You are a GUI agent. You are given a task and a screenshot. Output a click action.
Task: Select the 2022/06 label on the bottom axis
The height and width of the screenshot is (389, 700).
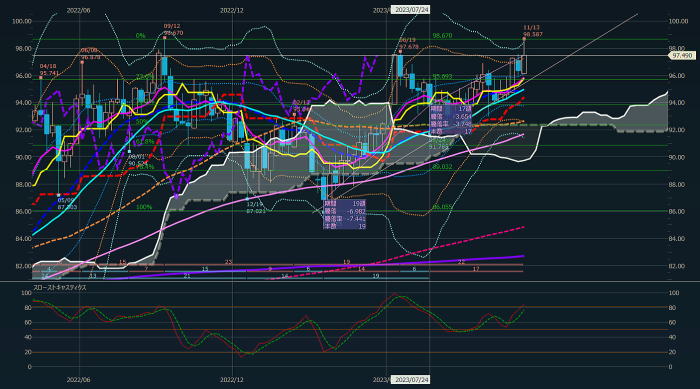(x=78, y=380)
